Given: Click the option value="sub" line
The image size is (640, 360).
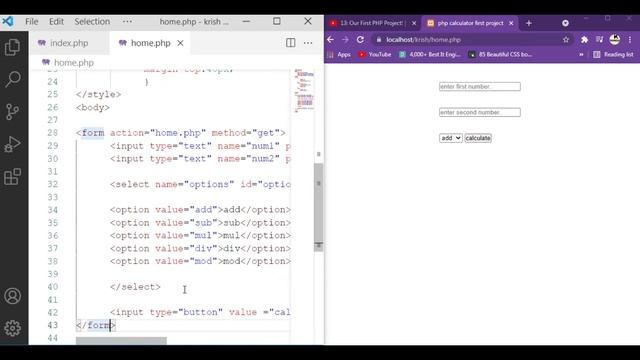Looking at the screenshot, I should pyautogui.click(x=200, y=223).
